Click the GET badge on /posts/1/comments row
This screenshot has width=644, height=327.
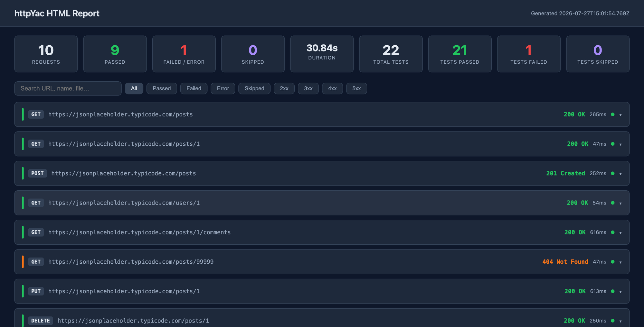coord(36,232)
